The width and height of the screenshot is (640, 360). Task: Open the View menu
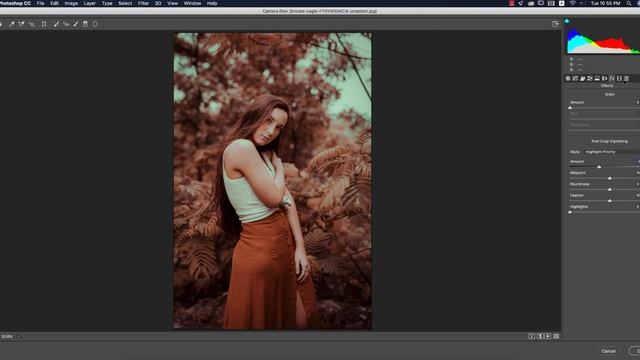pos(173,3)
